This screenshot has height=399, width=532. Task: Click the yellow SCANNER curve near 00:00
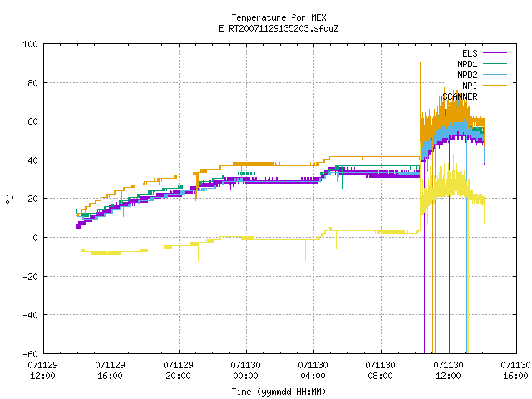(247, 238)
